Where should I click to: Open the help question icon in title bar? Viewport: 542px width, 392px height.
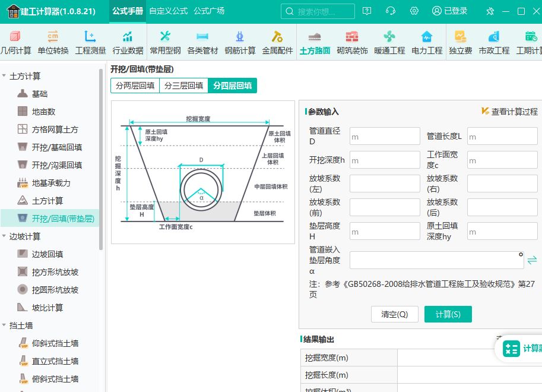click(x=367, y=11)
